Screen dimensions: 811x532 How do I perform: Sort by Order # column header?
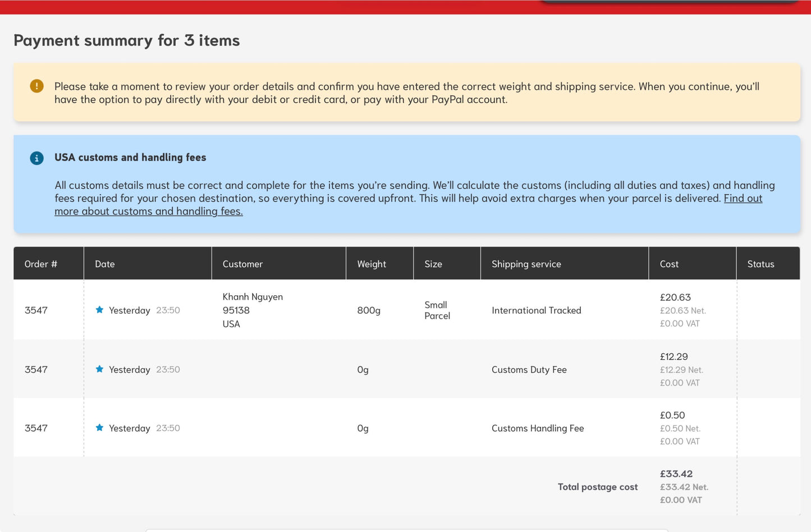[x=41, y=264]
